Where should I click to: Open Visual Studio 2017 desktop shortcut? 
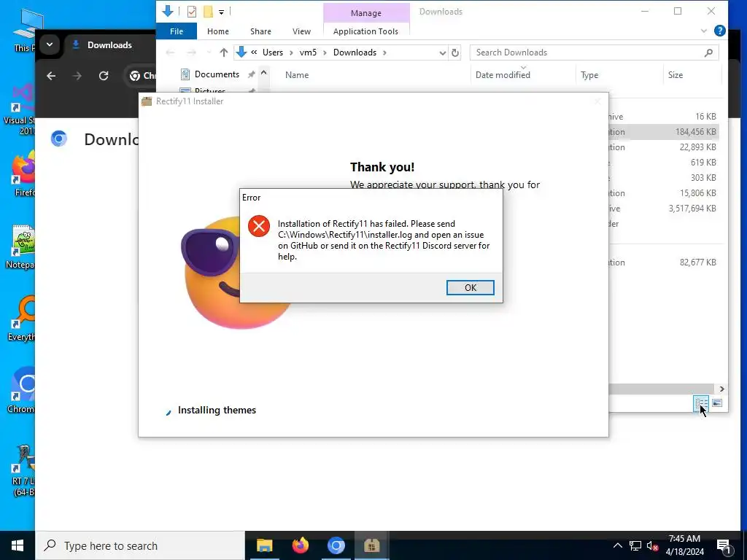coord(21,111)
